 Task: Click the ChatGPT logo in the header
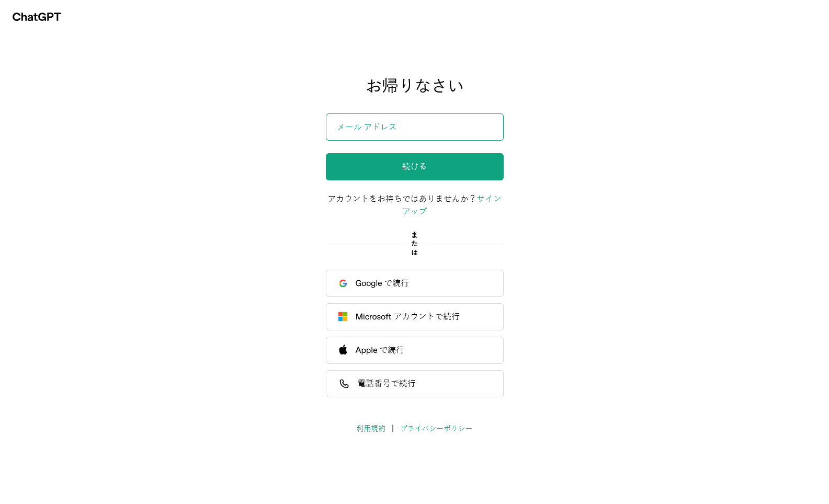coord(37,17)
